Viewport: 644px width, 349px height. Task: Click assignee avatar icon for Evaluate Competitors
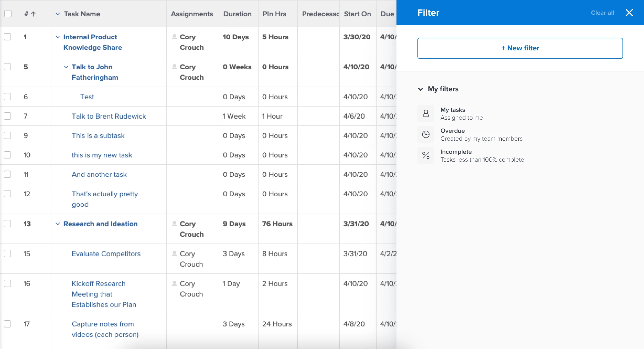pyautogui.click(x=174, y=253)
